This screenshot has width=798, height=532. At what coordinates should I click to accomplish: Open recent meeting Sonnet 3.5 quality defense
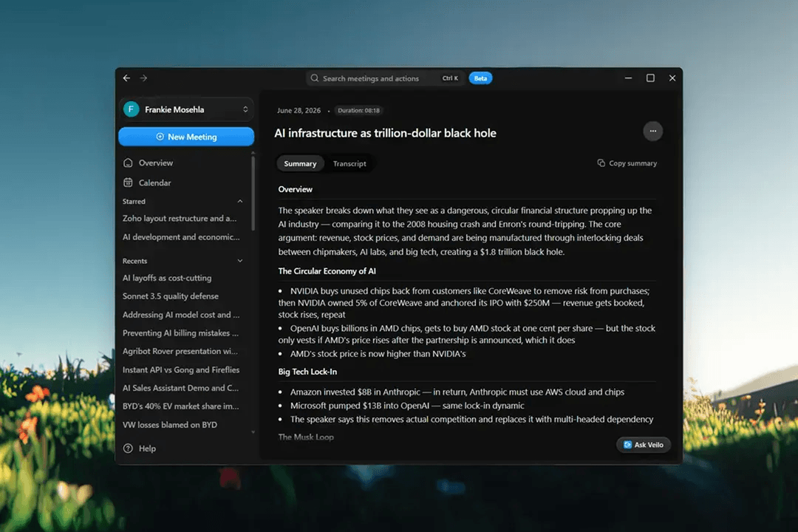click(x=171, y=296)
